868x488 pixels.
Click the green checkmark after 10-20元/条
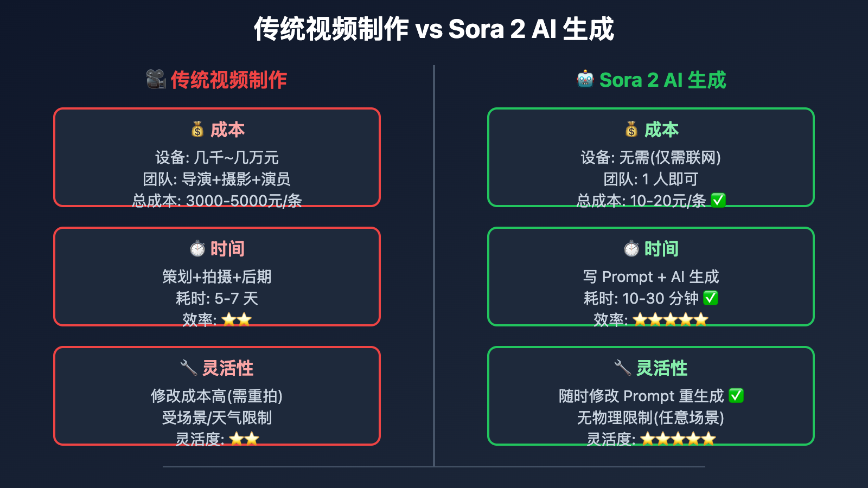click(x=718, y=201)
